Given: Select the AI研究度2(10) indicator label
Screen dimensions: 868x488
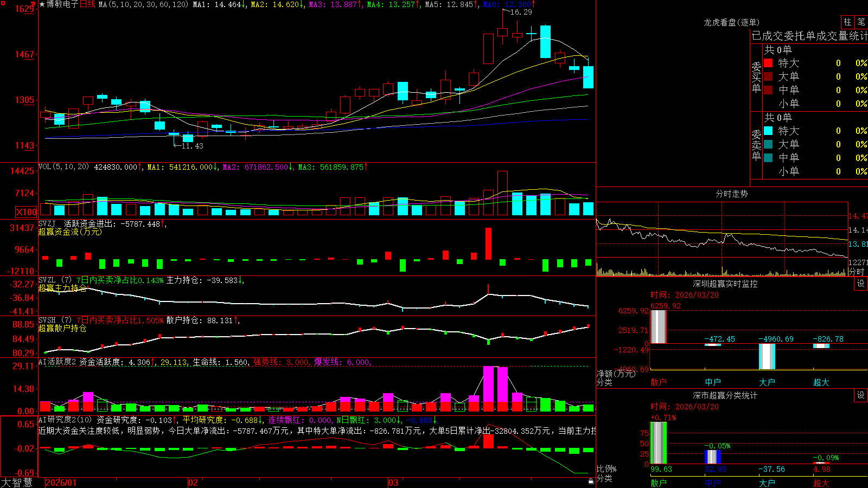Looking at the screenshot, I should (x=65, y=420).
